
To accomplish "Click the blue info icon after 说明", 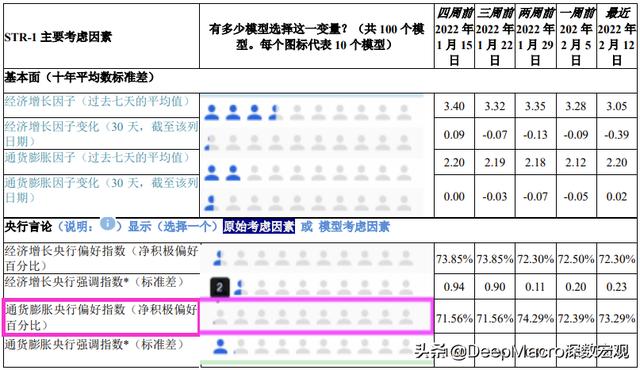I will tap(107, 224).
